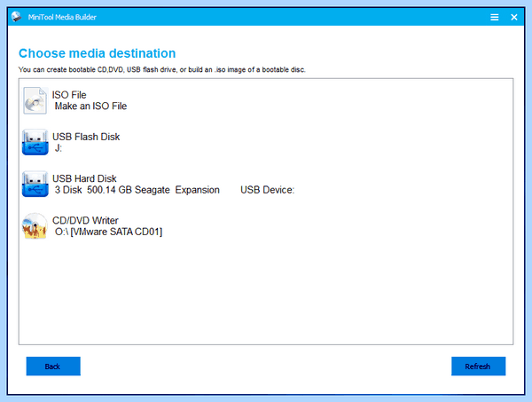The height and width of the screenshot is (402, 532).
Task: Choose "O:\ [VMware SATA CD01]" entry
Action: (x=108, y=232)
